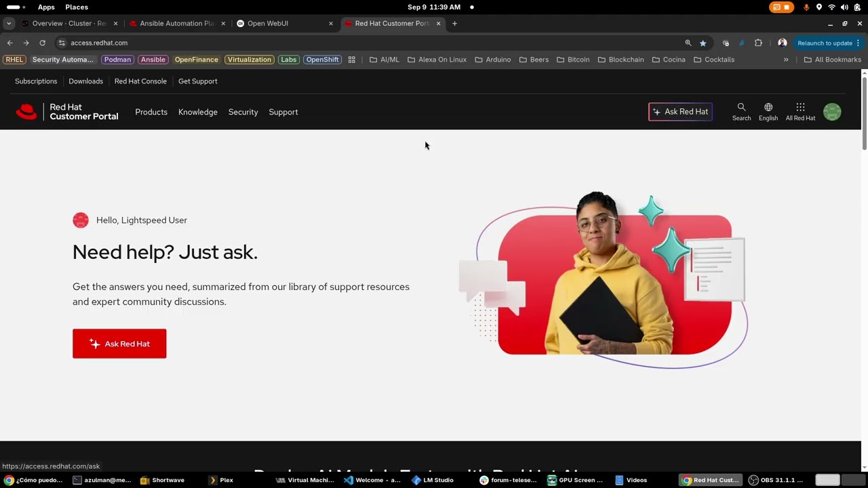Switch to the Open WebUI tab
Screen dimensions: 868x488
283,23
